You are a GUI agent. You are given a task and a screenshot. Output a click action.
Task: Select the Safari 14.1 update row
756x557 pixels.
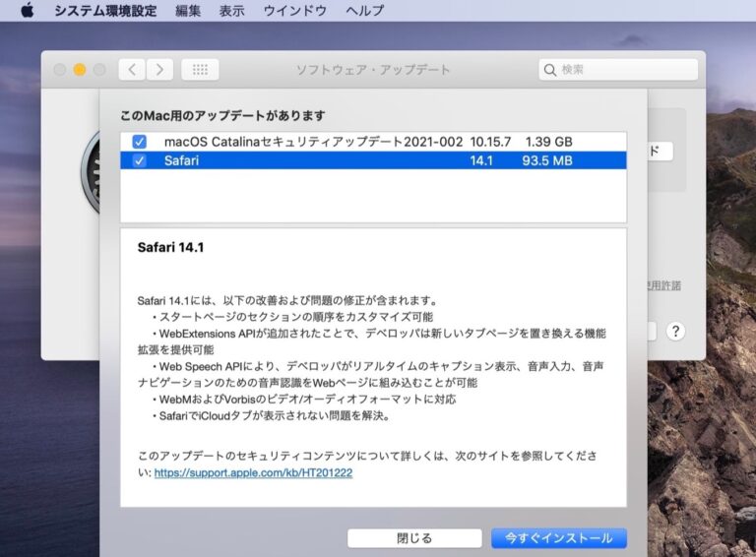[374, 160]
